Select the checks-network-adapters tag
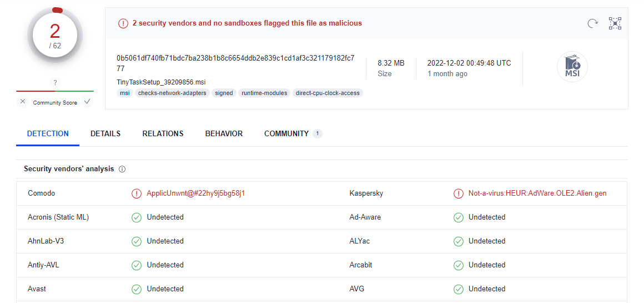This screenshot has width=644, height=303. 172,93
